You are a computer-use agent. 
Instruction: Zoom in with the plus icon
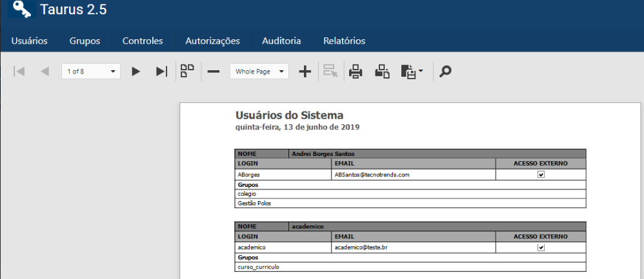click(x=305, y=72)
